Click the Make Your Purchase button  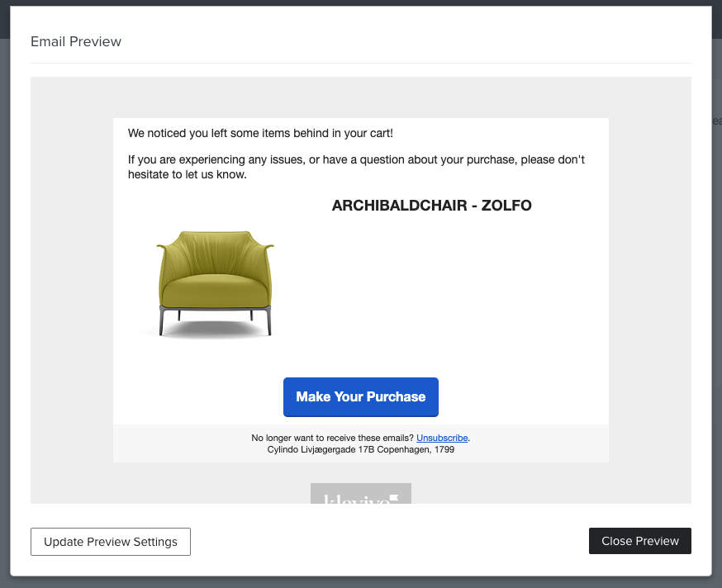click(360, 397)
